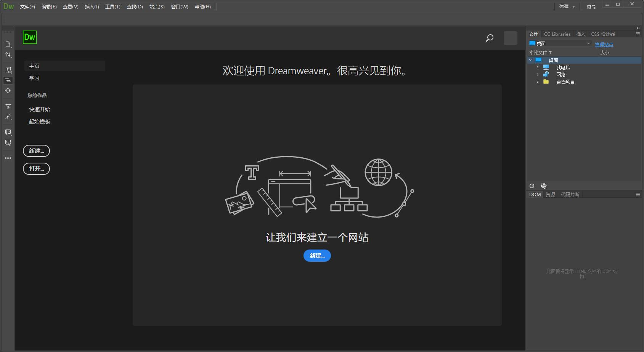Viewport: 644px width, 352px height.
Task: Select the 此电脑 row label in file tree
Action: (563, 67)
